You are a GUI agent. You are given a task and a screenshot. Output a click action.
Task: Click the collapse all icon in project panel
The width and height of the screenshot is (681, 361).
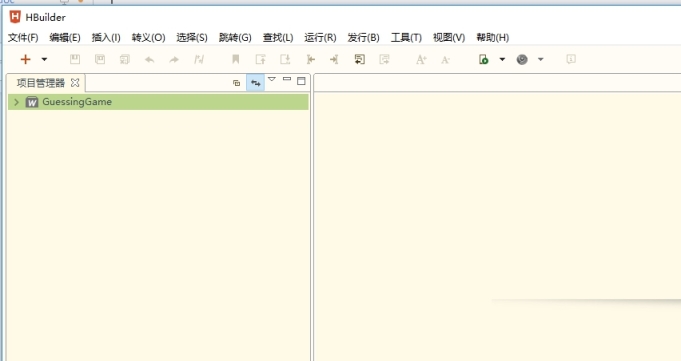pos(236,83)
